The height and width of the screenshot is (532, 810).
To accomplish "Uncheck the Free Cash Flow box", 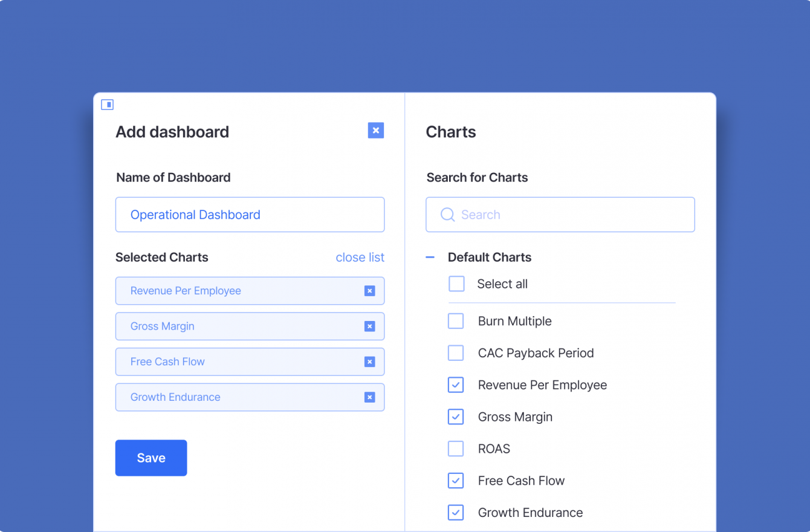I will (x=456, y=481).
